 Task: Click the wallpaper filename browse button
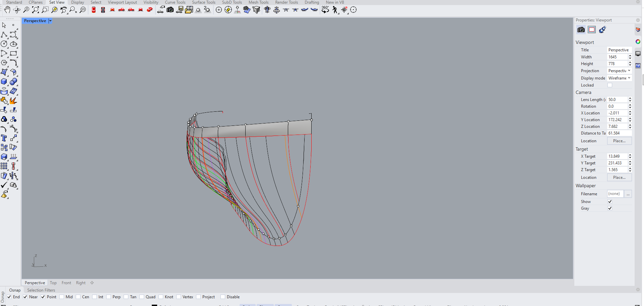(x=628, y=194)
